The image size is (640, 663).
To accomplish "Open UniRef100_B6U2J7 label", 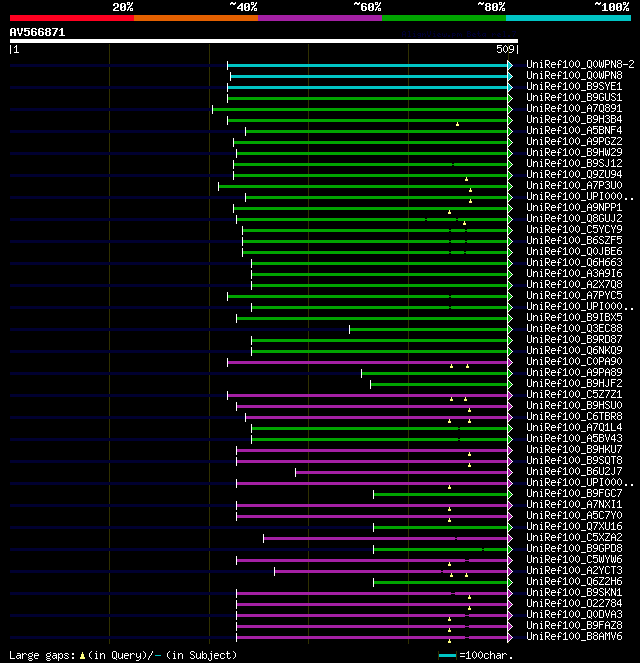I will click(x=574, y=471).
